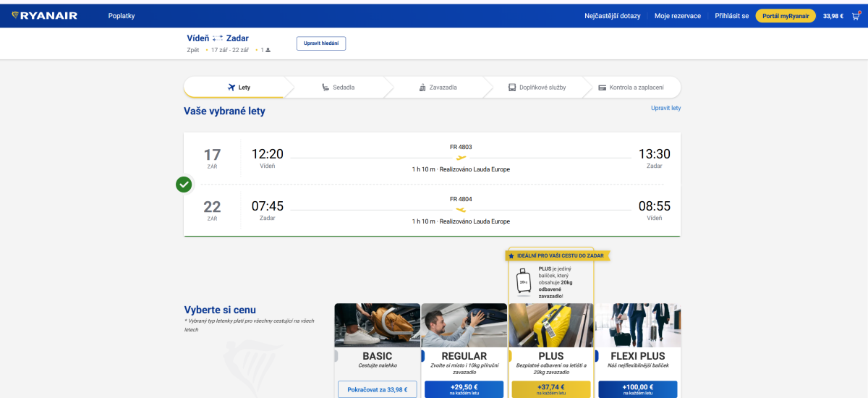Click the Upravit lety link

665,108
